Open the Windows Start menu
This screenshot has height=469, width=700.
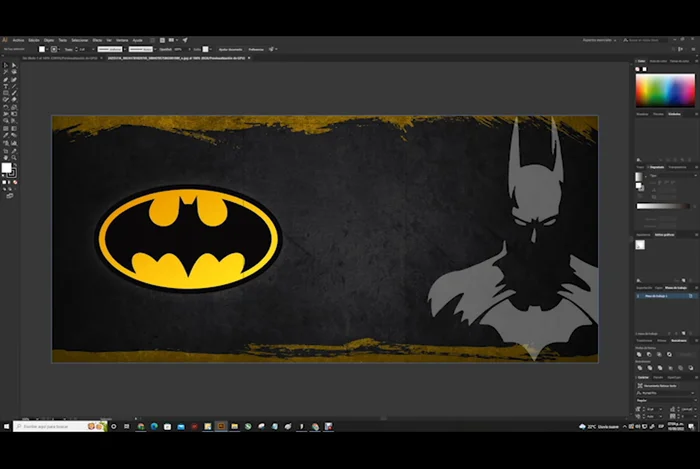[x=6, y=426]
